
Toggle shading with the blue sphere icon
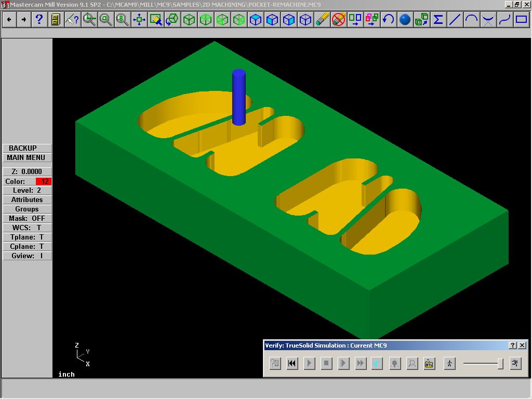click(x=405, y=20)
